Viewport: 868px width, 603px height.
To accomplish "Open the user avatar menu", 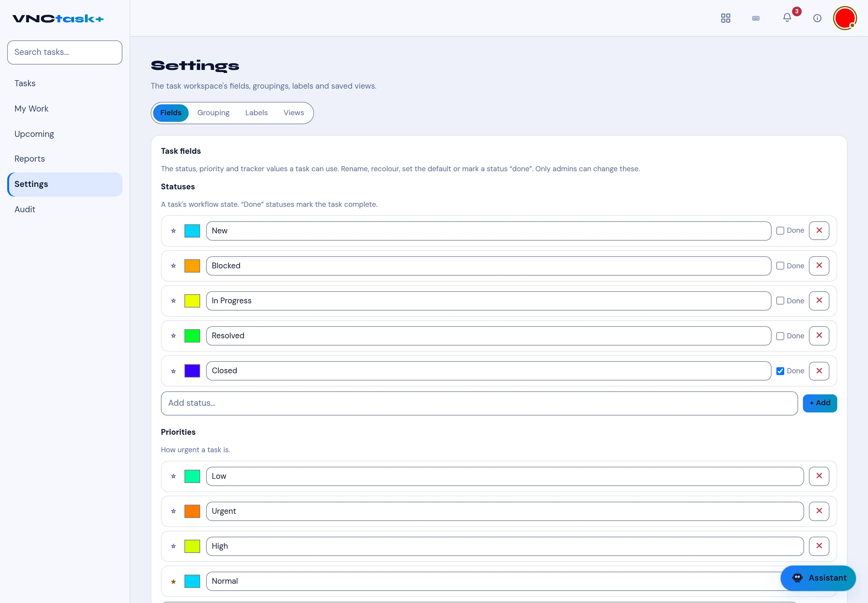I will tap(845, 18).
